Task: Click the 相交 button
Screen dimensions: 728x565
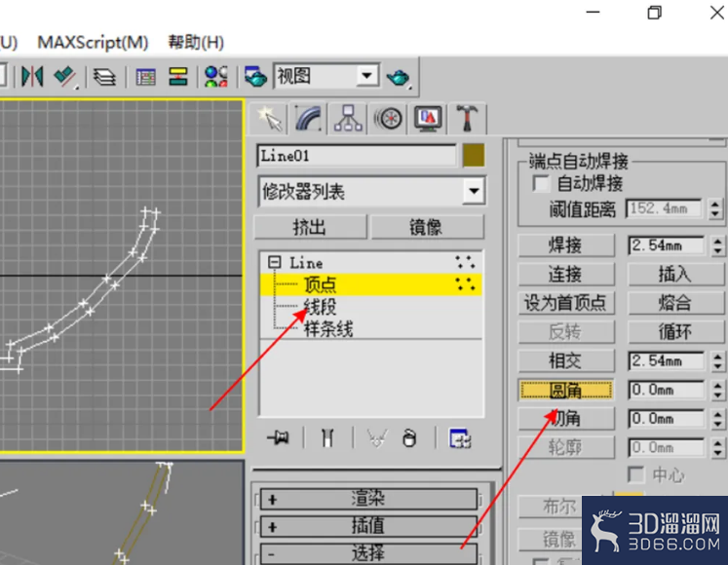Action: tap(566, 360)
